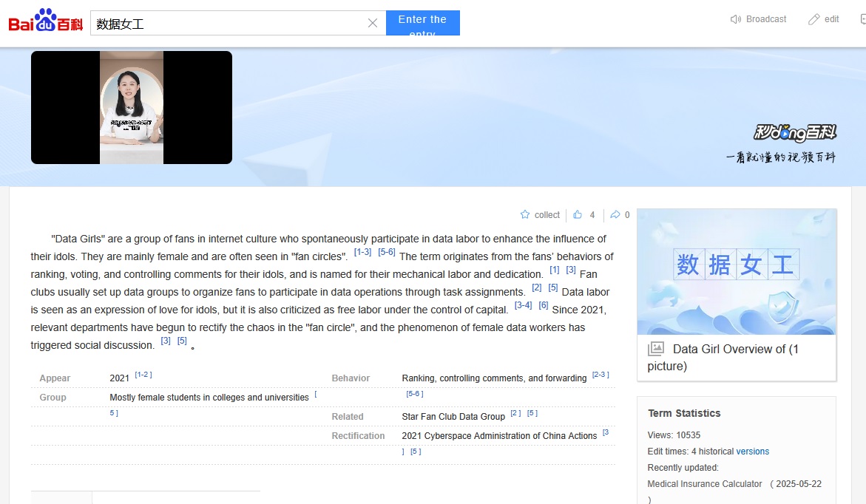Click the Behavior field label
This screenshot has width=866, height=504.
click(351, 378)
